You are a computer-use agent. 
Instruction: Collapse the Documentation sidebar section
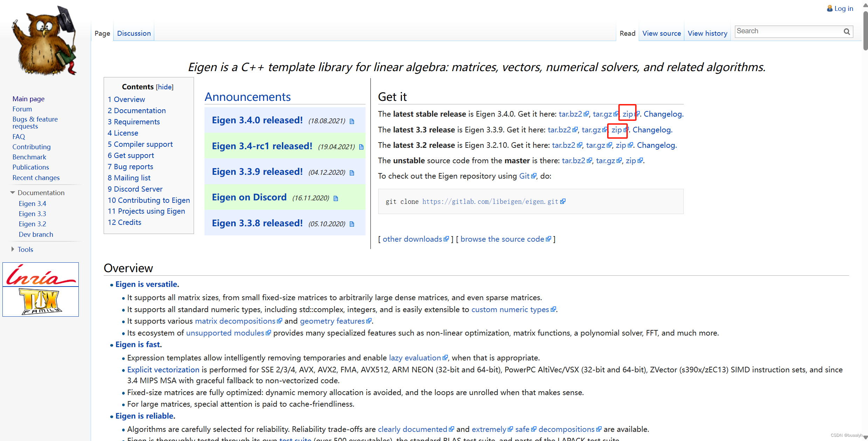pyautogui.click(x=13, y=192)
